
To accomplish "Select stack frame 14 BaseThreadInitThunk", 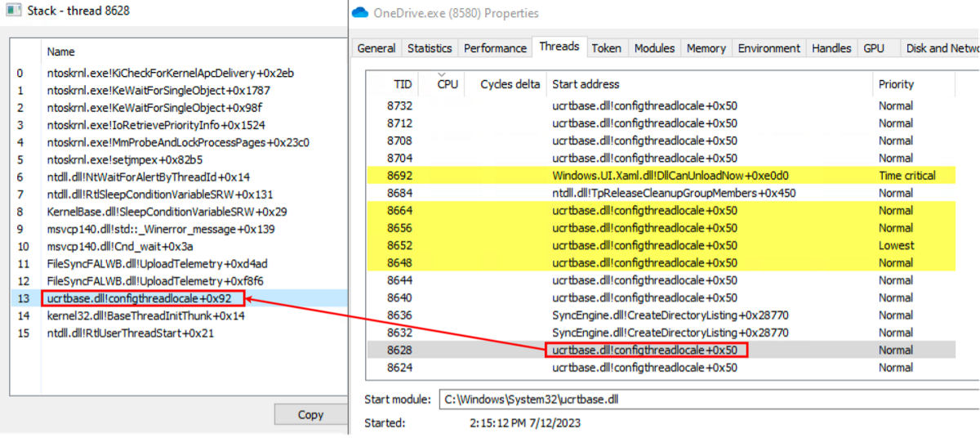I will point(145,315).
